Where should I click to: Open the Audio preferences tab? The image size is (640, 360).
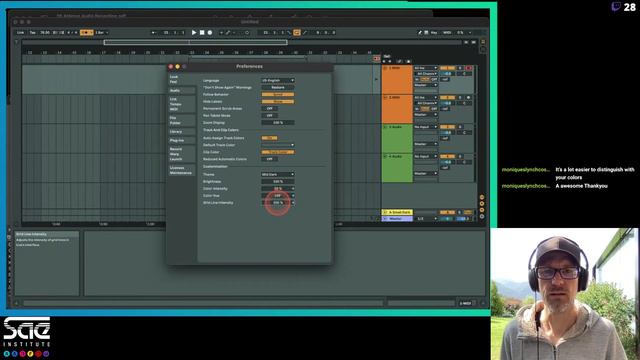(x=182, y=90)
